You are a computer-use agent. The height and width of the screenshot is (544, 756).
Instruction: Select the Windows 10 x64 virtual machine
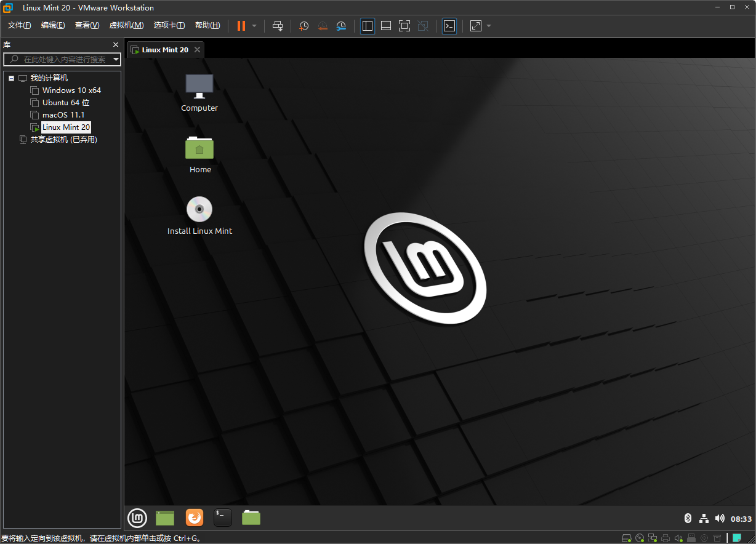tap(71, 90)
